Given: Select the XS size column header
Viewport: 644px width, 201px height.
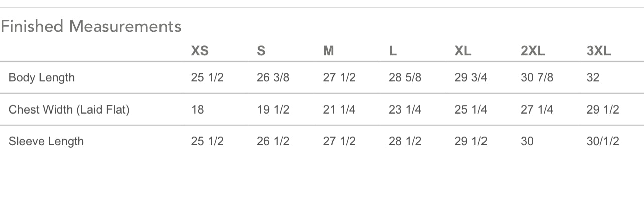Looking at the screenshot, I should pos(200,51).
